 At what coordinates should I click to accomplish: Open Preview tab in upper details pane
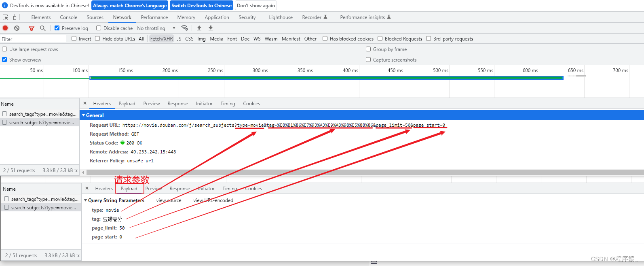point(152,104)
